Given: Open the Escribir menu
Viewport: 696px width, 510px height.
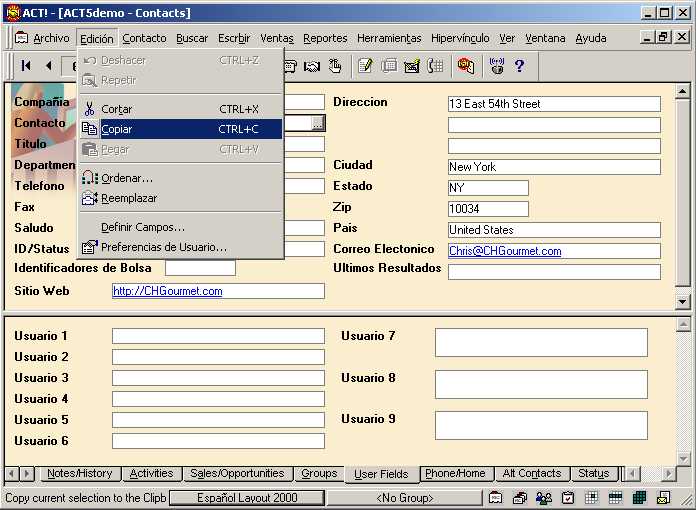Looking at the screenshot, I should pyautogui.click(x=234, y=39).
